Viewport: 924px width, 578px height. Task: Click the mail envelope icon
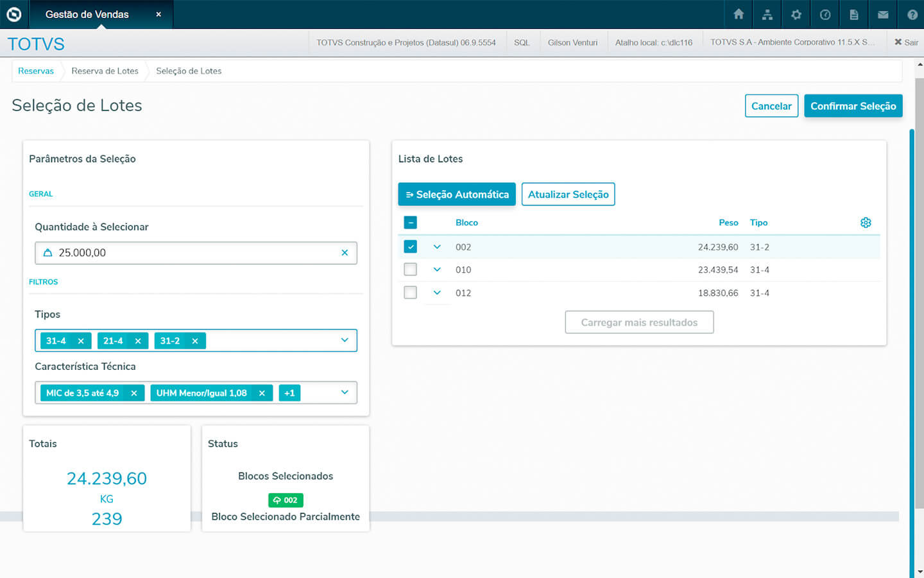[883, 14]
